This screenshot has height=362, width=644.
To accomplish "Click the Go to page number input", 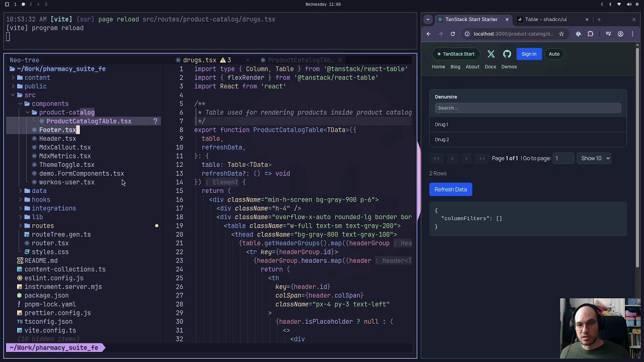I will point(563,158).
